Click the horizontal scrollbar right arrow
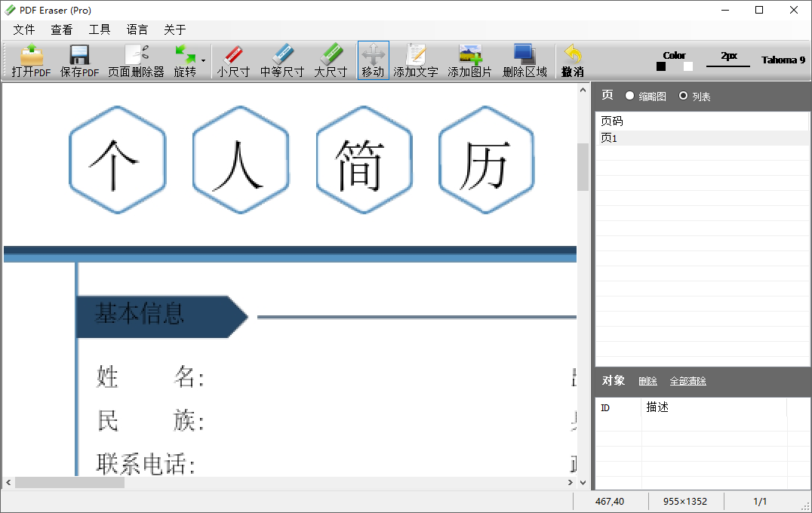The height and width of the screenshot is (513, 812). point(571,483)
